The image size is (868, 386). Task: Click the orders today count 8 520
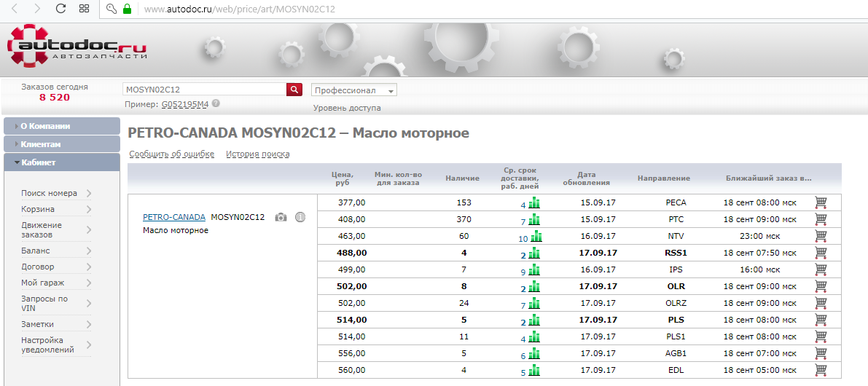pos(54,98)
